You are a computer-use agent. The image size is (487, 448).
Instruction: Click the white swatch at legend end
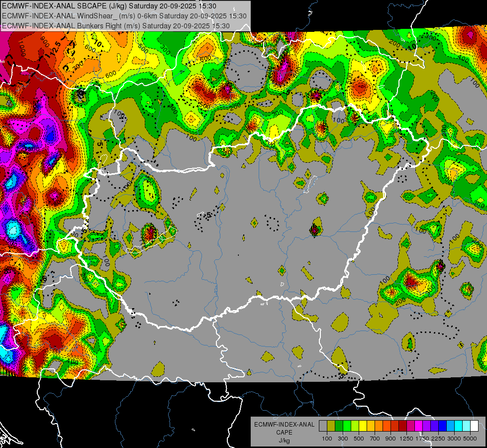click(x=474, y=426)
